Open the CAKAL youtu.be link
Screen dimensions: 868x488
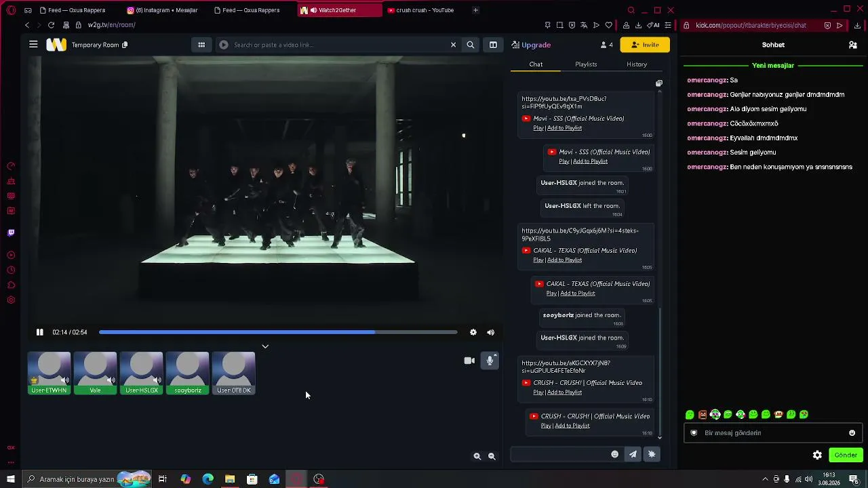point(580,235)
